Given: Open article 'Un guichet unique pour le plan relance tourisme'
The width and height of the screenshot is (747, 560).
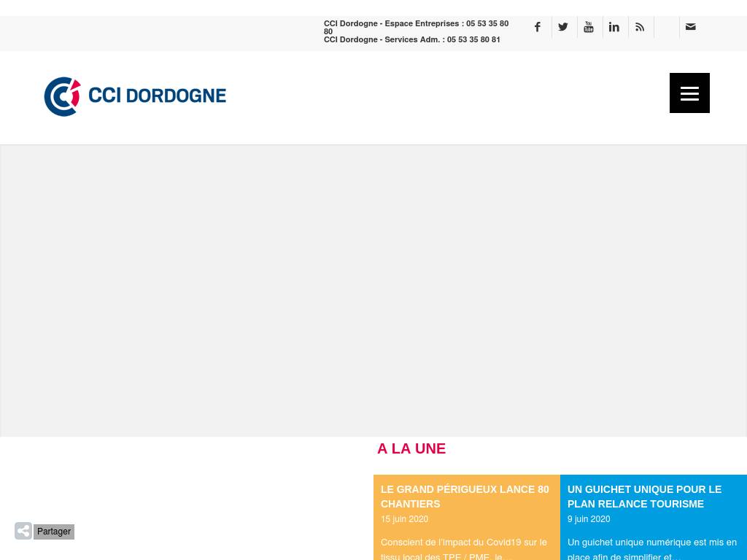Looking at the screenshot, I should [644, 497].
